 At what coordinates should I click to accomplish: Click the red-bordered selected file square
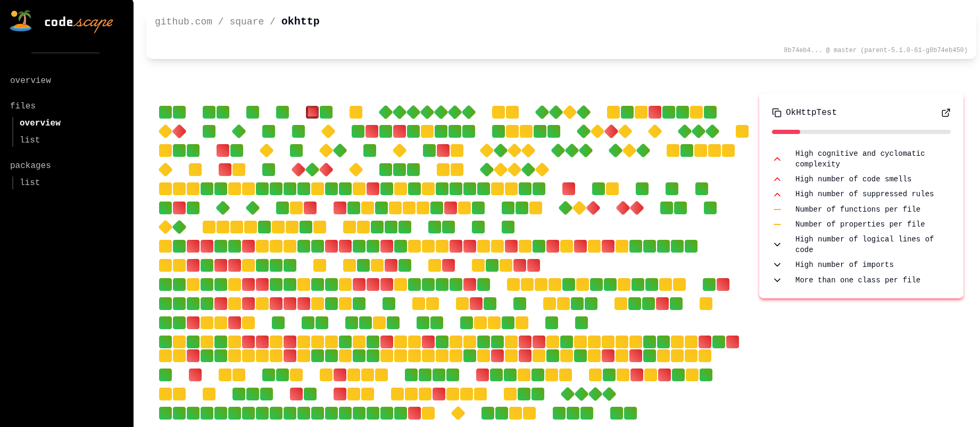pos(312,112)
